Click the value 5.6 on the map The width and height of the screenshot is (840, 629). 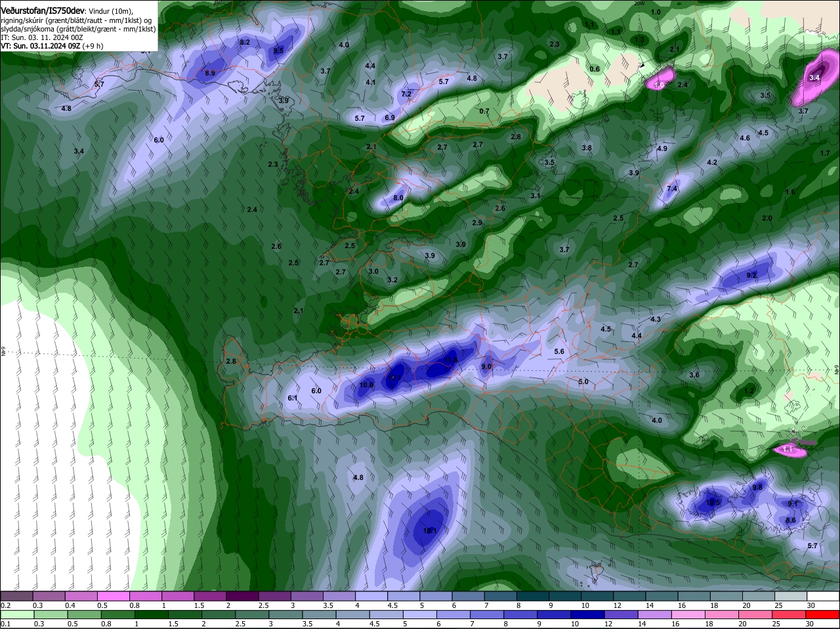point(559,351)
